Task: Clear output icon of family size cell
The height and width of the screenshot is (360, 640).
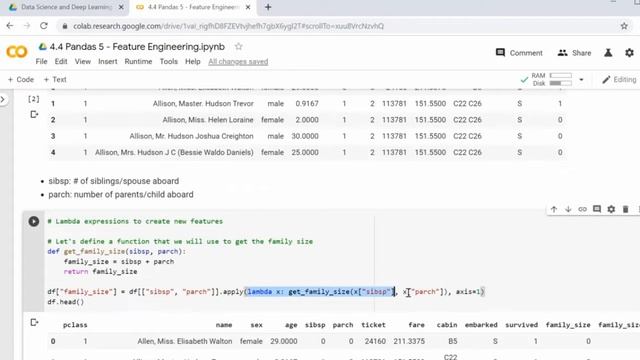Action: [x=34, y=322]
